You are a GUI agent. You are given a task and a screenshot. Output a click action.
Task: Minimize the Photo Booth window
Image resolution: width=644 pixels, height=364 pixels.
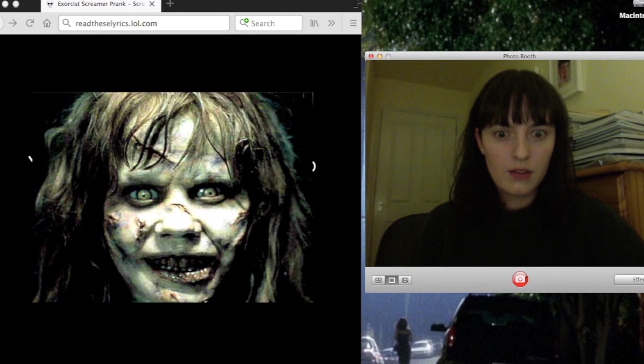tap(380, 56)
